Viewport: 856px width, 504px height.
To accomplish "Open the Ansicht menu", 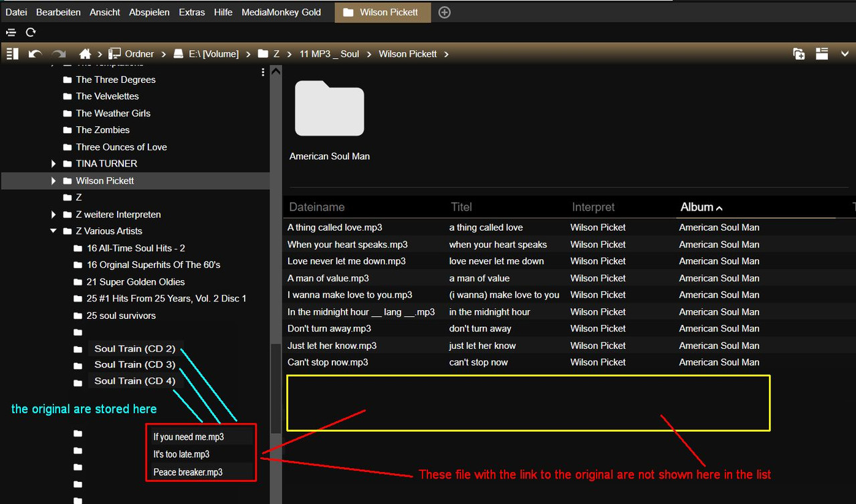I will click(x=105, y=12).
